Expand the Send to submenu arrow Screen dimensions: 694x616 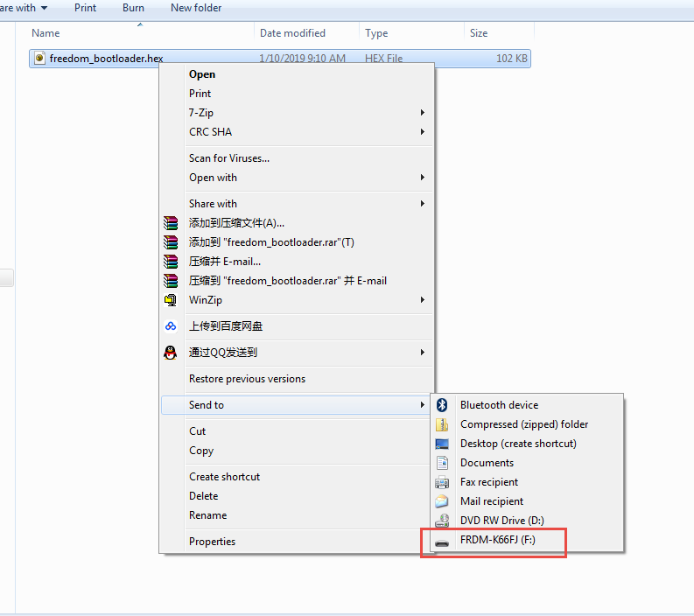422,405
